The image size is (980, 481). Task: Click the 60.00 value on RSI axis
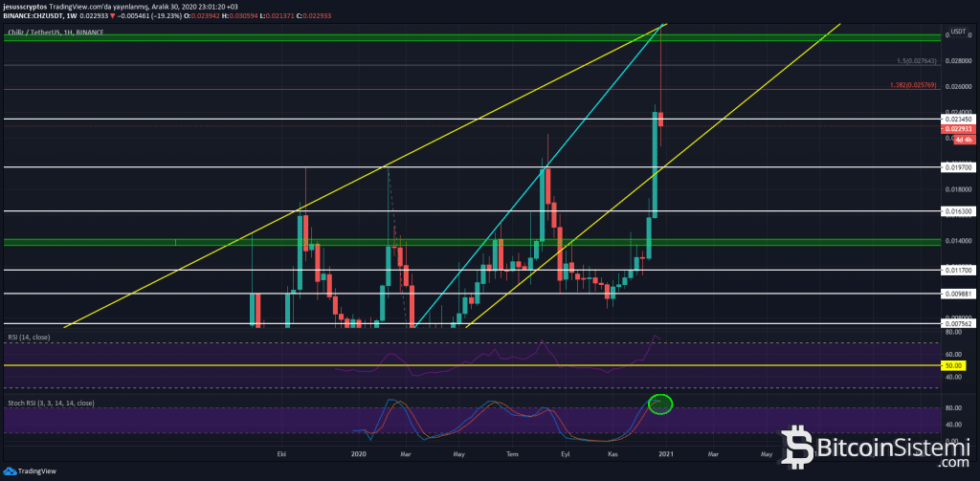[953, 354]
